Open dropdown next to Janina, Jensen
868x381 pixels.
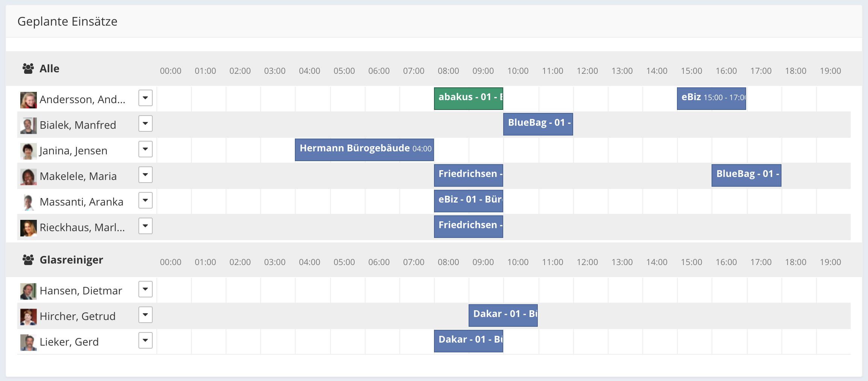[x=145, y=149]
